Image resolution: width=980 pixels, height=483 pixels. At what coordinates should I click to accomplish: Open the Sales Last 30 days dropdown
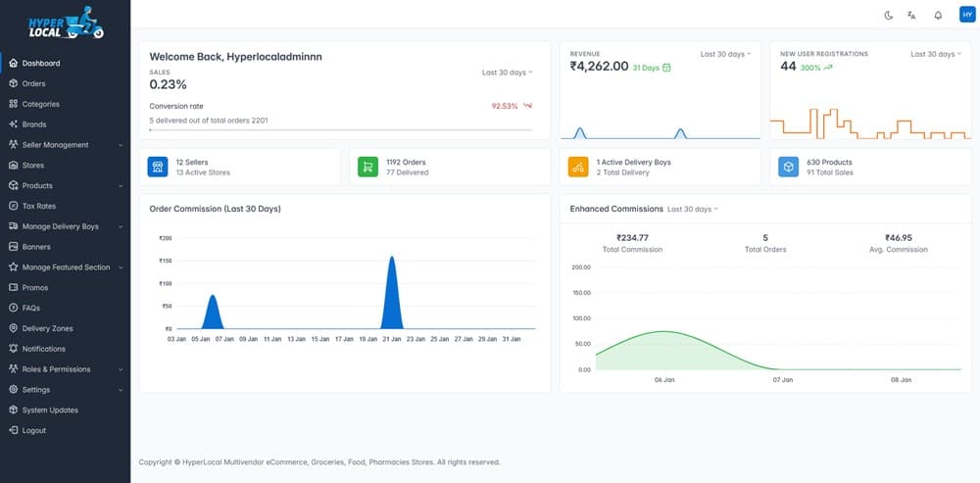[x=507, y=72]
